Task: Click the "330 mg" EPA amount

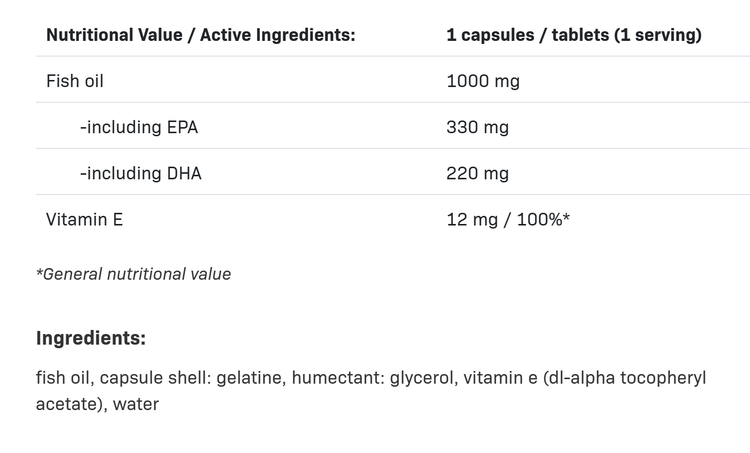Action: point(478,127)
